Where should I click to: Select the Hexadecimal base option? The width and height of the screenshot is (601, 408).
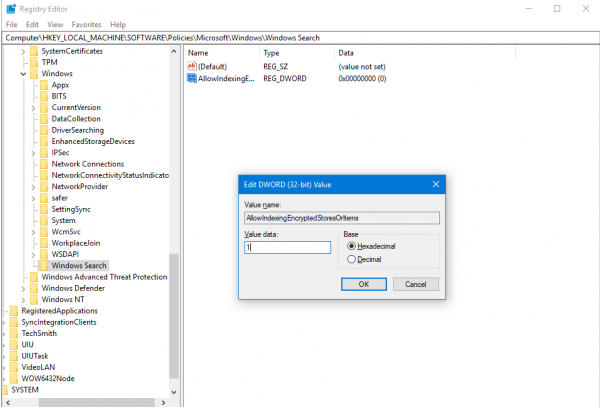[351, 245]
